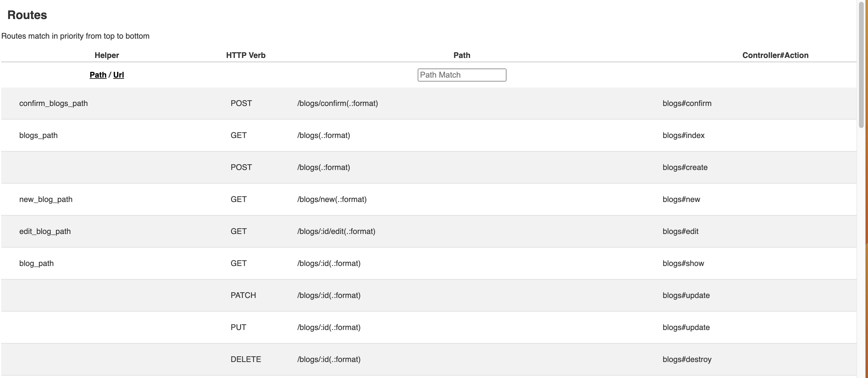The image size is (868, 378).
Task: Click confirm_blogs_path helper name
Action: (53, 104)
